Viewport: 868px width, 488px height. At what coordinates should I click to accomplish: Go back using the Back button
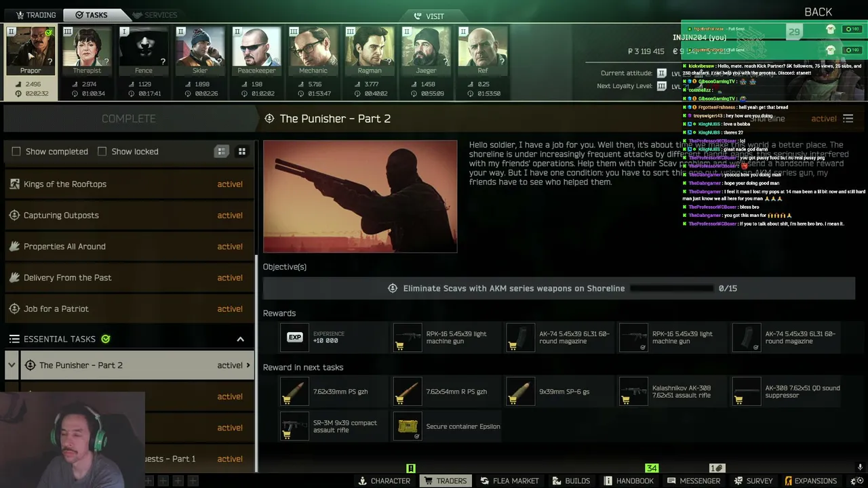[818, 12]
